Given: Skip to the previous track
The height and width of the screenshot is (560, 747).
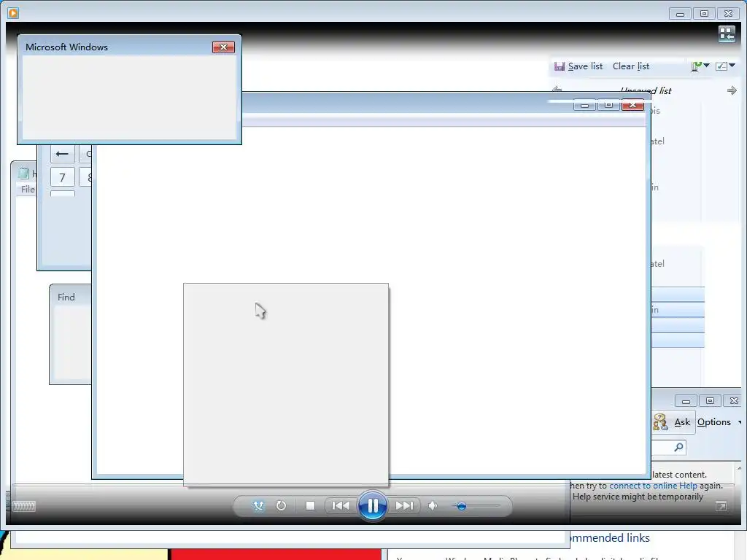Looking at the screenshot, I should pos(341,506).
